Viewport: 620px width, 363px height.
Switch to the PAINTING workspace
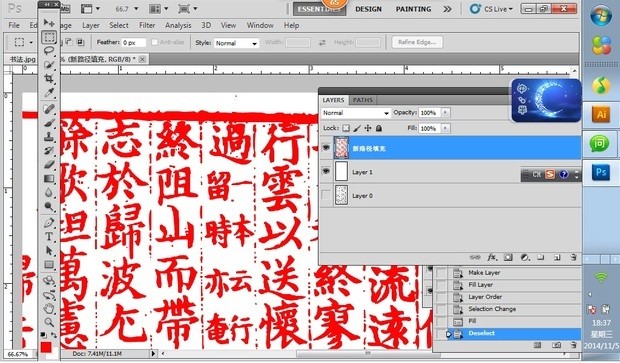[414, 9]
